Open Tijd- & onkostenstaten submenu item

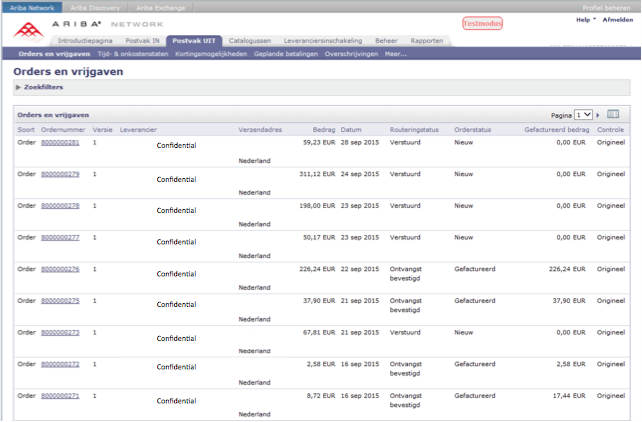pos(133,54)
